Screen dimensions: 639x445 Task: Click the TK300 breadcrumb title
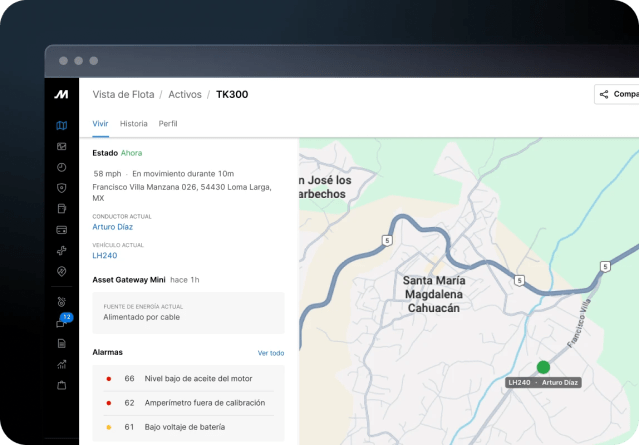232,95
